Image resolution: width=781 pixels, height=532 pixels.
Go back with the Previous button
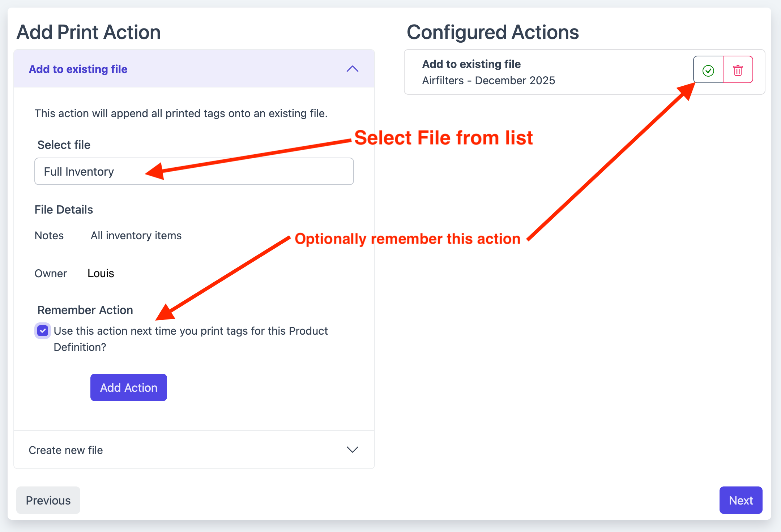tap(48, 500)
